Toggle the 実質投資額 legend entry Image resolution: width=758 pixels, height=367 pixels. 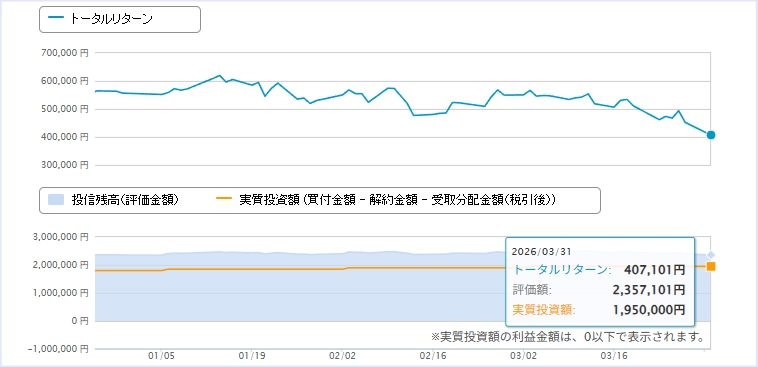(x=385, y=200)
